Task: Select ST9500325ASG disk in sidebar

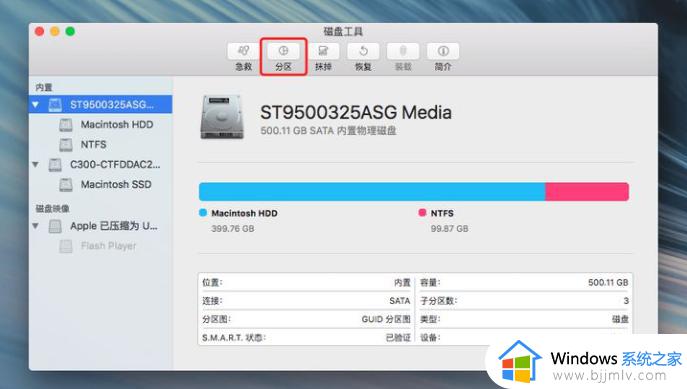Action: pos(101,105)
